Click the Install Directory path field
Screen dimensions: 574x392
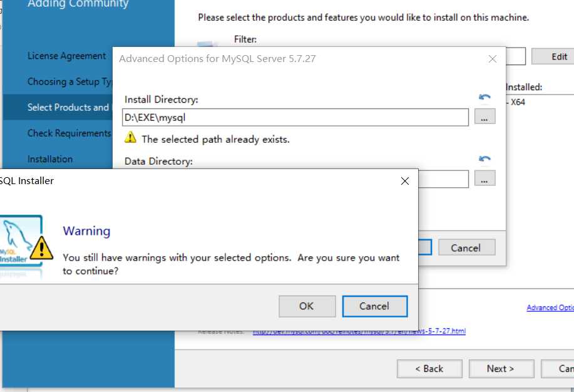[x=295, y=118]
